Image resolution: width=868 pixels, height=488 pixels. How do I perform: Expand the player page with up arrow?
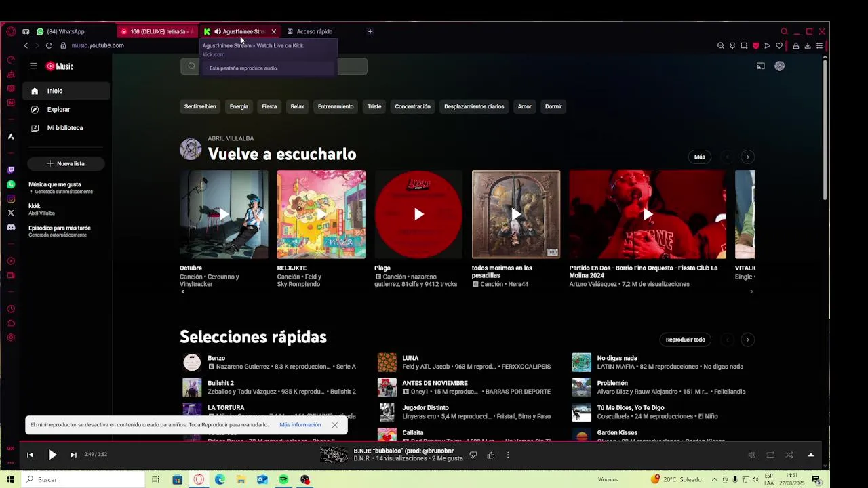tap(811, 455)
